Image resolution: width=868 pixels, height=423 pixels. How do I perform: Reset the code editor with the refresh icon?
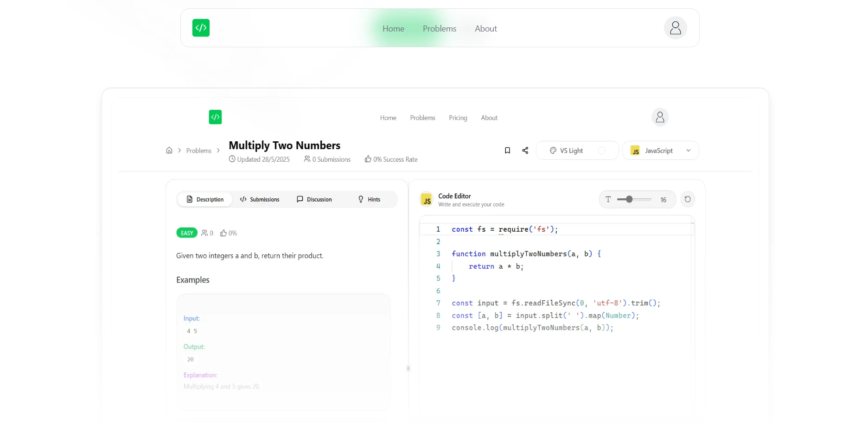click(x=687, y=199)
